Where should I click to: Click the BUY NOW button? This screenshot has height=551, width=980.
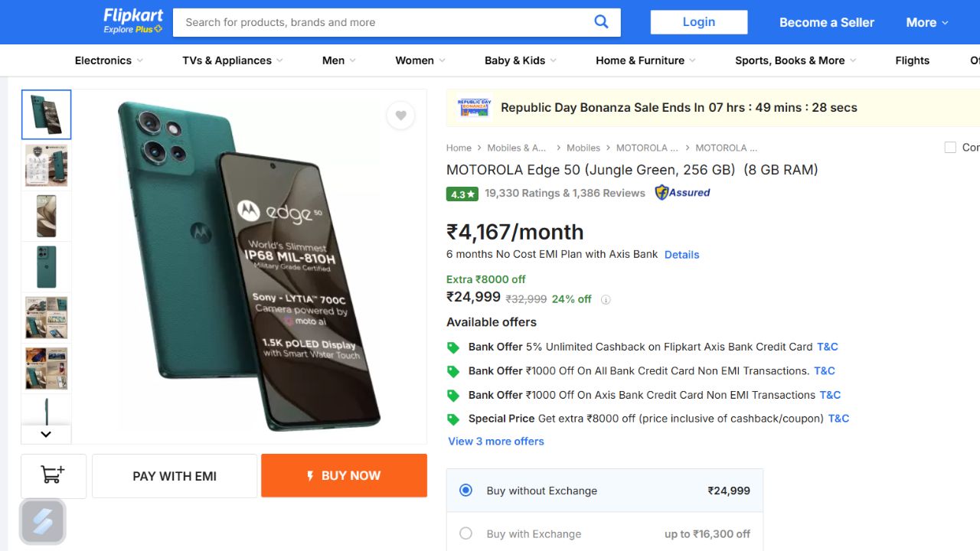[x=344, y=475]
